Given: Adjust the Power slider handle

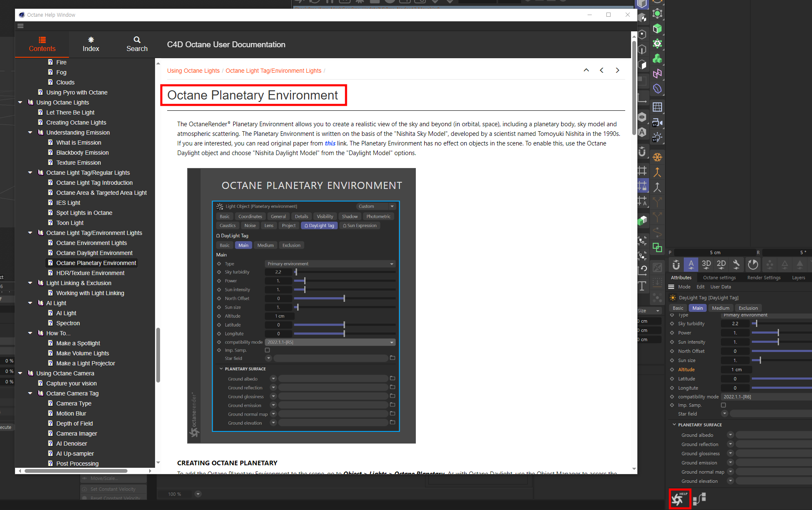Looking at the screenshot, I should [778, 333].
